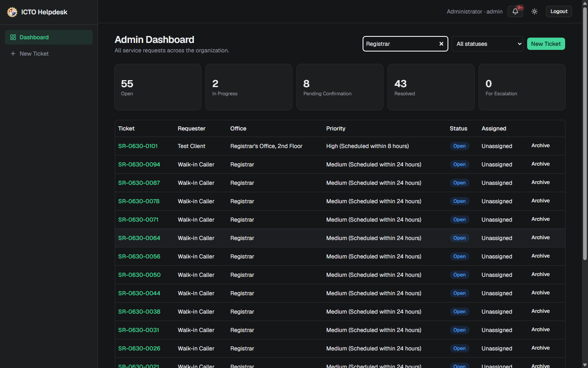Open the All statuses dropdown

pos(488,44)
